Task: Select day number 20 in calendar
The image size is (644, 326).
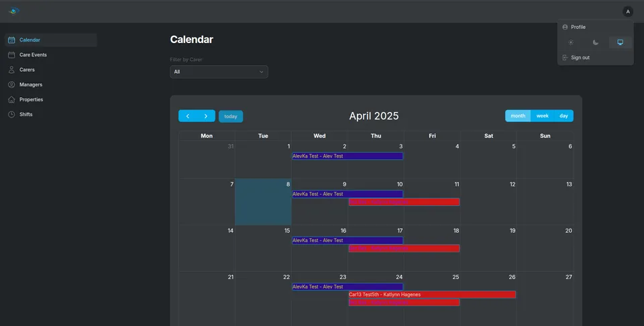Action: pyautogui.click(x=569, y=230)
